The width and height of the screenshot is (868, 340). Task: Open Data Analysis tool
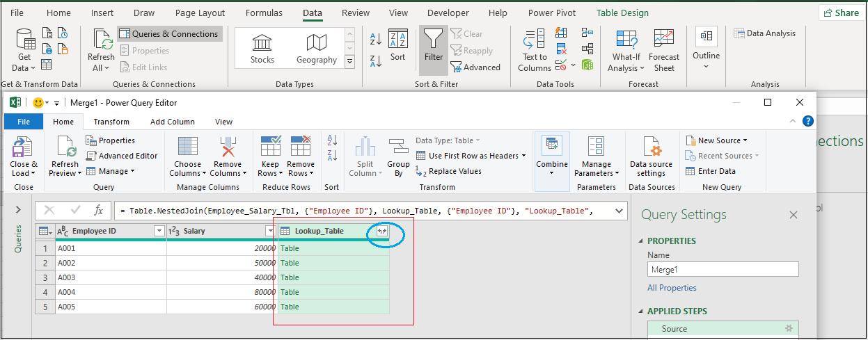[x=764, y=33]
